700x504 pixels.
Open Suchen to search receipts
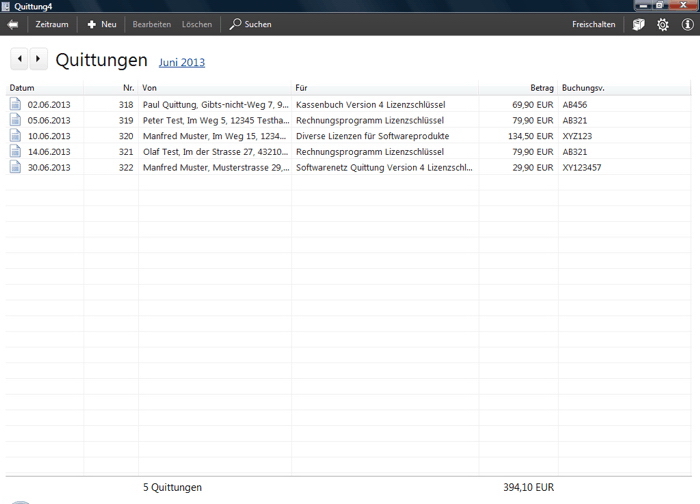[x=250, y=24]
